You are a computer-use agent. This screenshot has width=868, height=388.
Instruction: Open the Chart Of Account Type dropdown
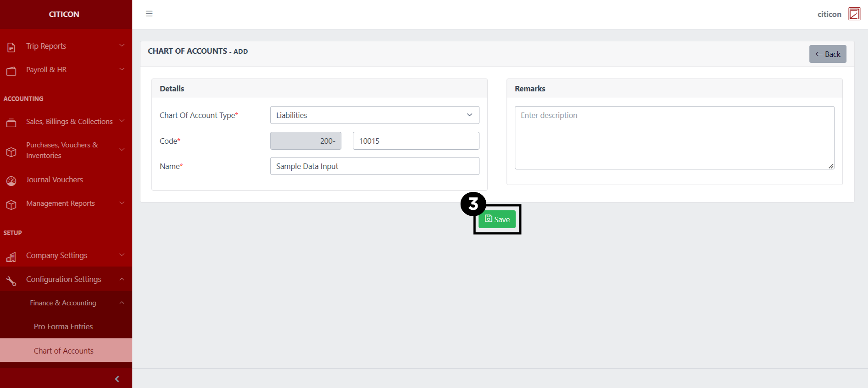pyautogui.click(x=374, y=115)
